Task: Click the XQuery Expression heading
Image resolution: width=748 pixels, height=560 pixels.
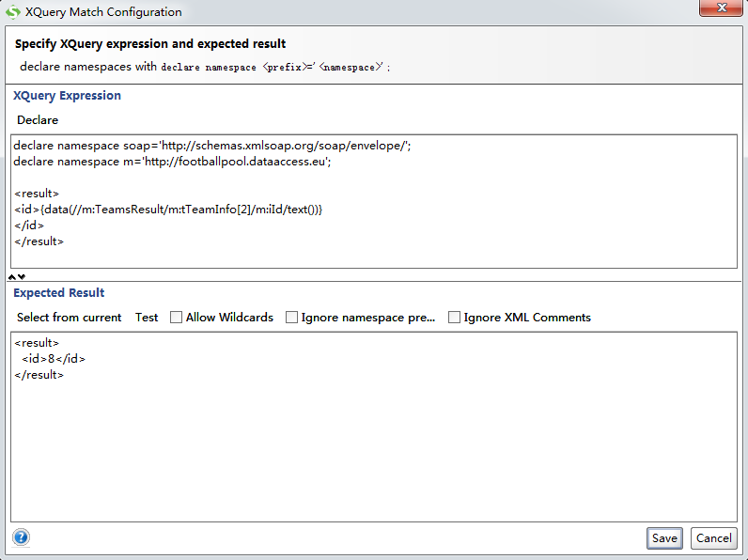Action: [67, 96]
